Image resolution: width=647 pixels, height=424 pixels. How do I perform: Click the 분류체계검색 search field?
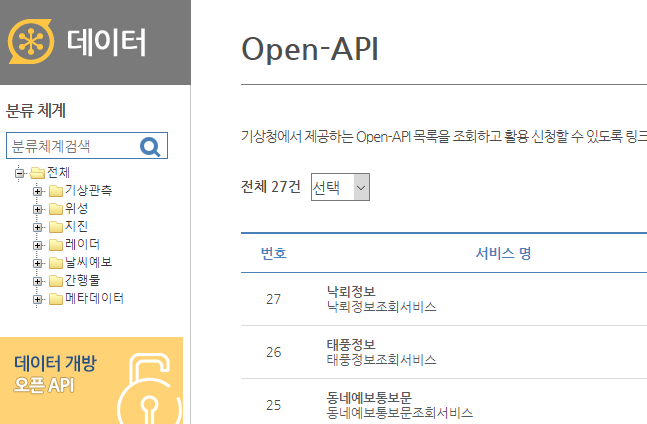coord(87,146)
